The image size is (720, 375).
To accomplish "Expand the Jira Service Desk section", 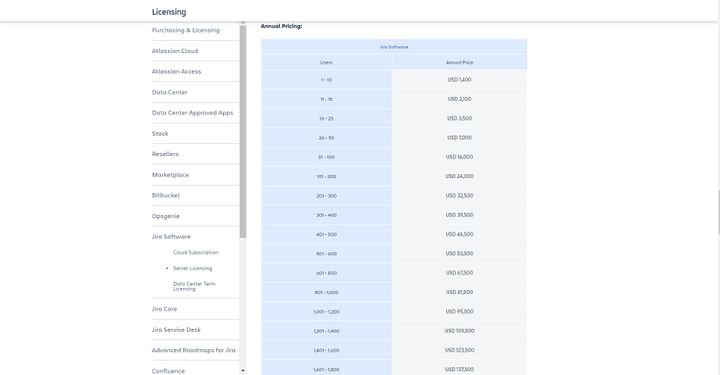I will click(176, 330).
